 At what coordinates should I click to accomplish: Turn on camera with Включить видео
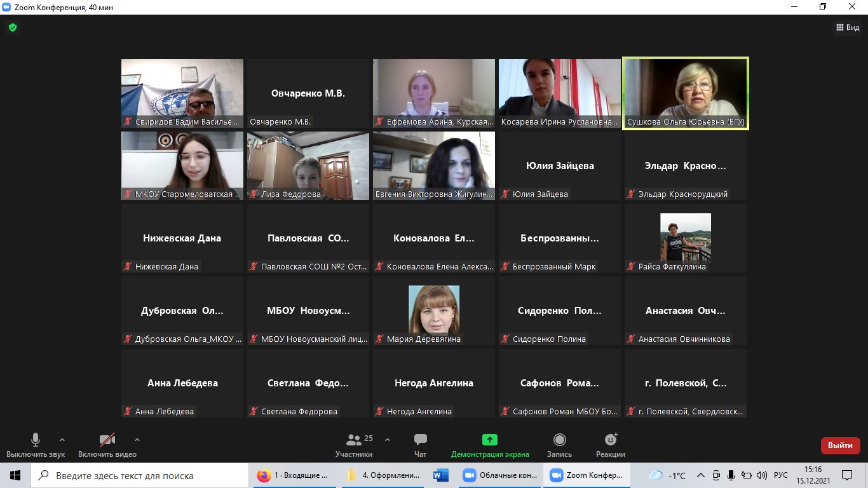107,445
